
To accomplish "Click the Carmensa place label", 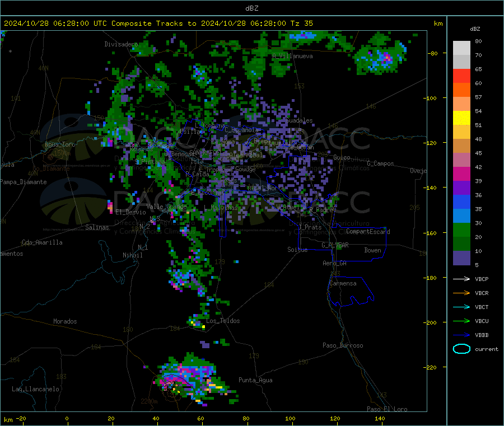I will pyautogui.click(x=343, y=283).
